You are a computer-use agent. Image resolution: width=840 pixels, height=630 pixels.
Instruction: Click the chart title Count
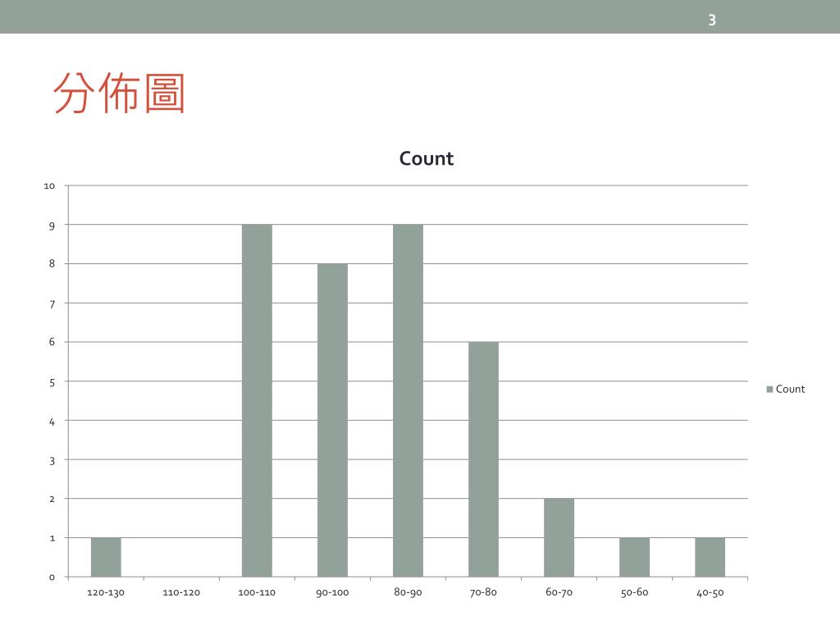pyautogui.click(x=427, y=158)
